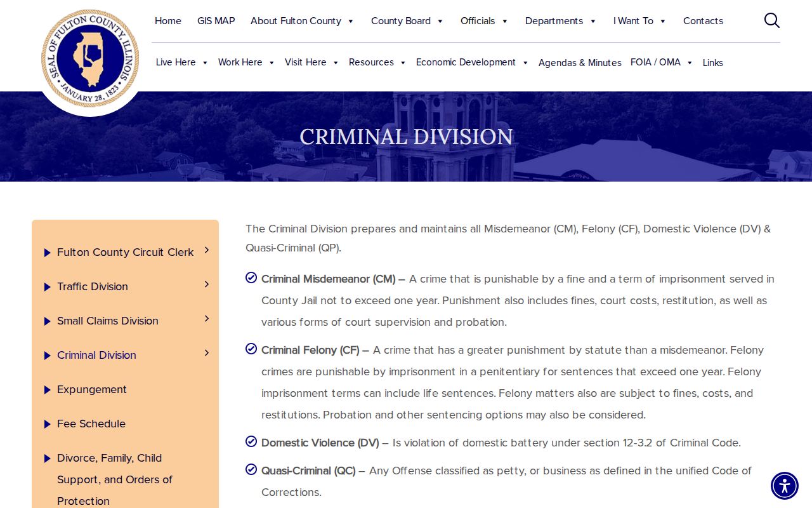
Task: Open the accessibility widget button
Action: [x=785, y=486]
